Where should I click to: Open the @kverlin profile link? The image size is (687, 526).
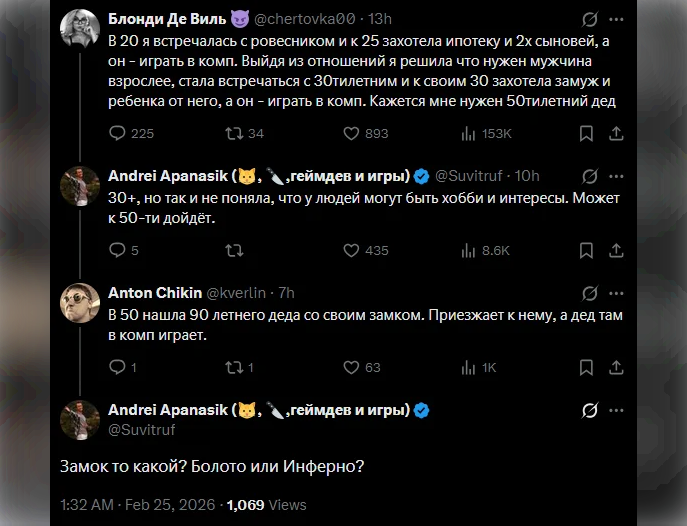(235, 292)
